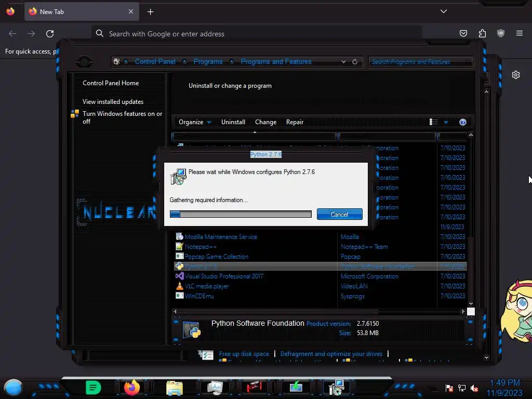532x399 pixels.
Task: Go to Control Panel breadcrumb
Action: pos(155,61)
